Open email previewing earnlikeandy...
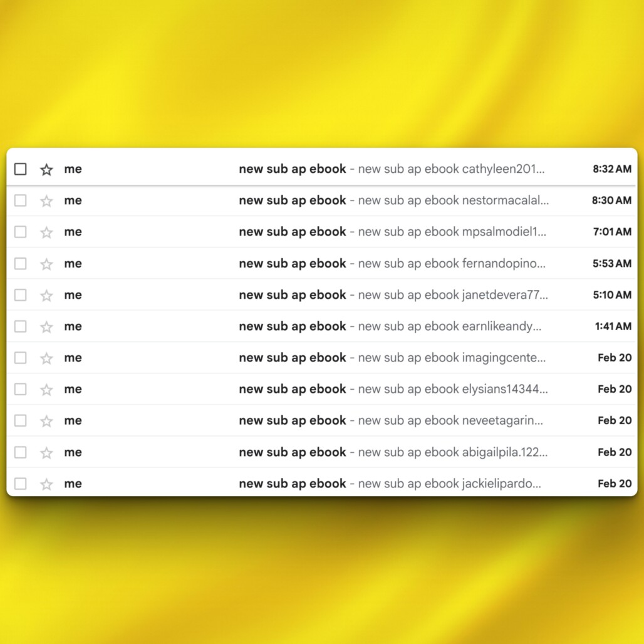 pos(322,326)
